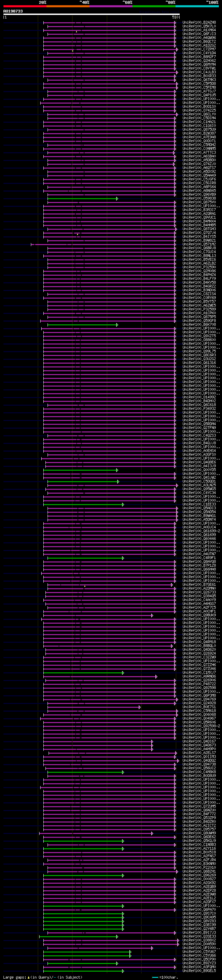This screenshot has width=222, height=980.
Task: Select UniRef100_A2Y116 entry
Action: 199,848
